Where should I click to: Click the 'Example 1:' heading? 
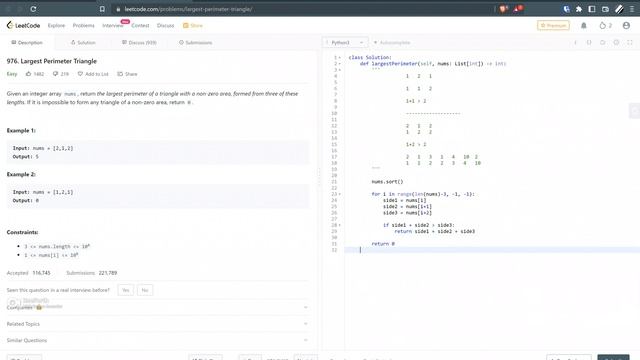point(21,131)
